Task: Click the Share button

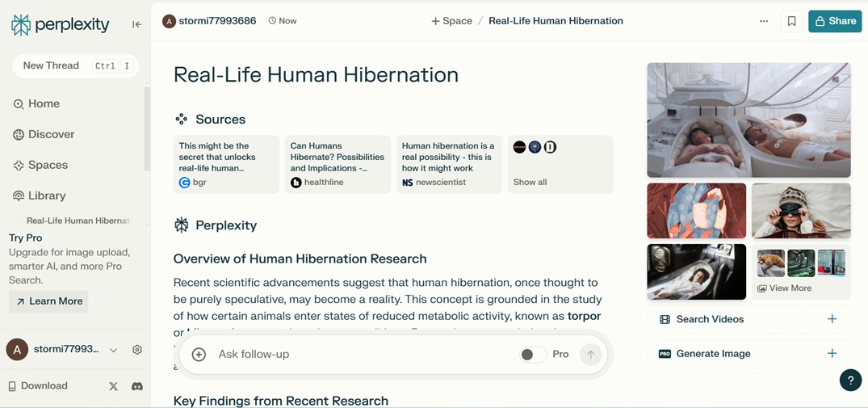Action: [x=835, y=21]
